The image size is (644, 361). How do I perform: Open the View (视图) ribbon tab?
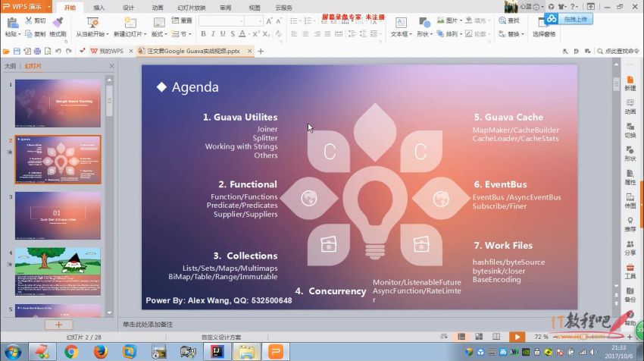coord(255,8)
